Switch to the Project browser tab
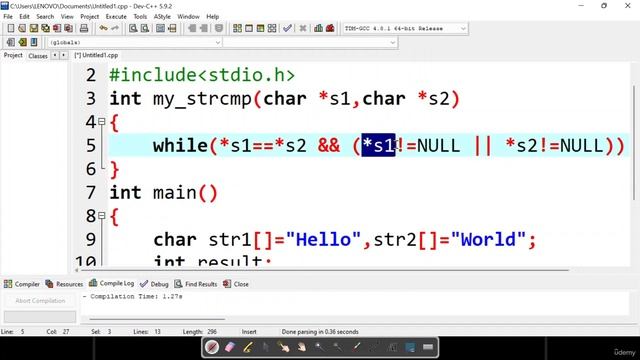Viewport: 640px width, 360px height. (13, 55)
